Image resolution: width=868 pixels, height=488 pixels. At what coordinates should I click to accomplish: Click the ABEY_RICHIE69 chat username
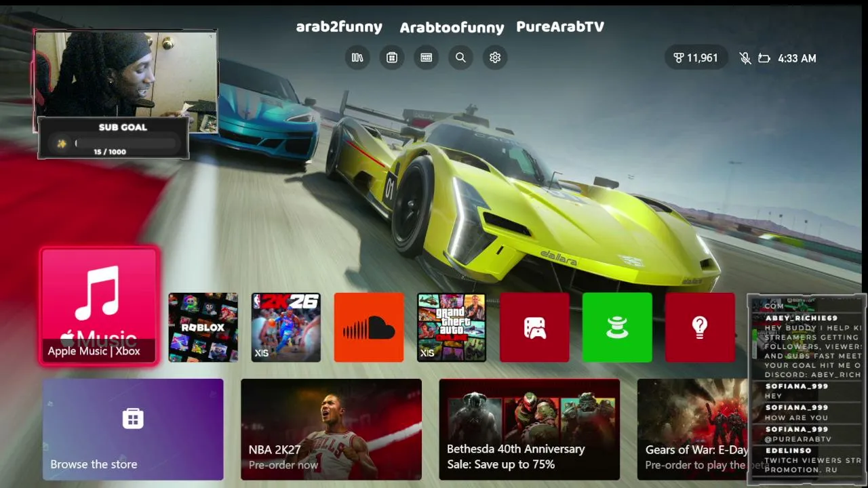[802, 318]
